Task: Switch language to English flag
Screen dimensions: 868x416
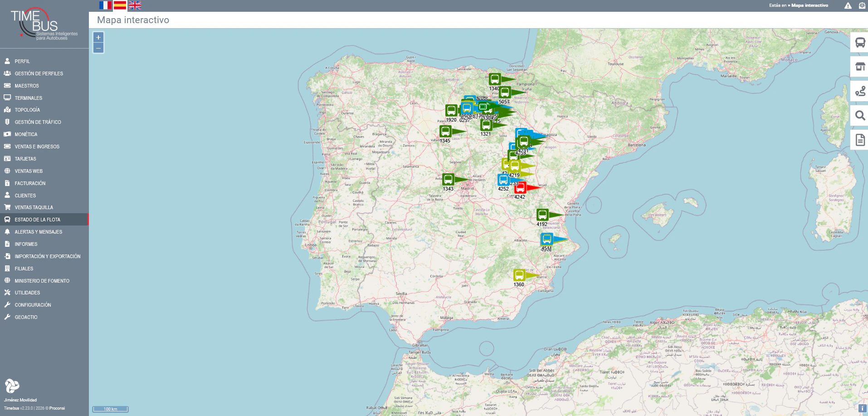Action: [135, 5]
